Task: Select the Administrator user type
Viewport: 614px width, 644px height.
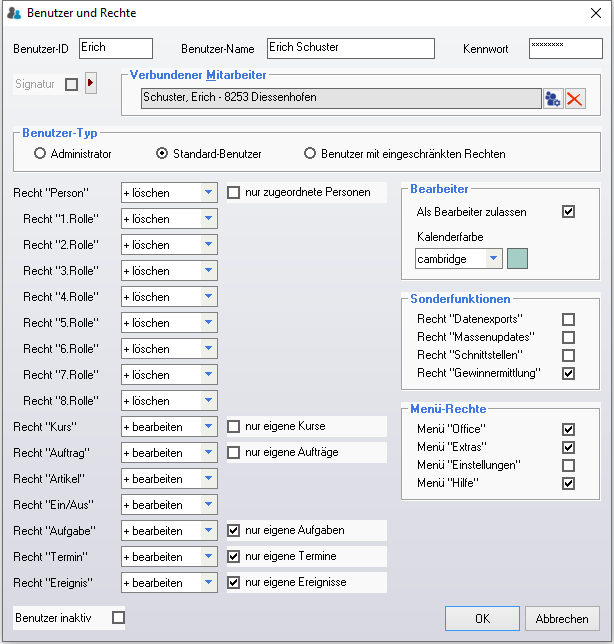Action: click(41, 154)
